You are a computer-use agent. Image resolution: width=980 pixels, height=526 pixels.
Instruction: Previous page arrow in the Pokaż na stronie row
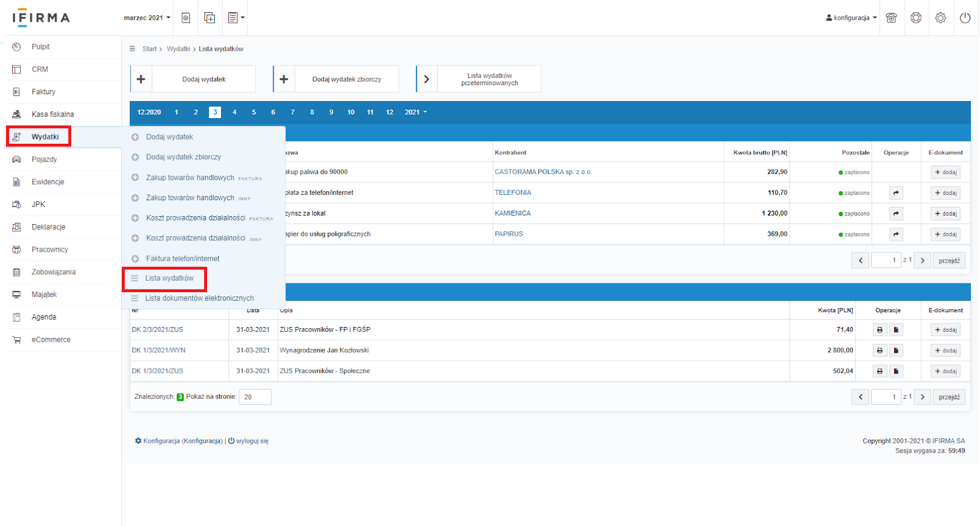860,397
